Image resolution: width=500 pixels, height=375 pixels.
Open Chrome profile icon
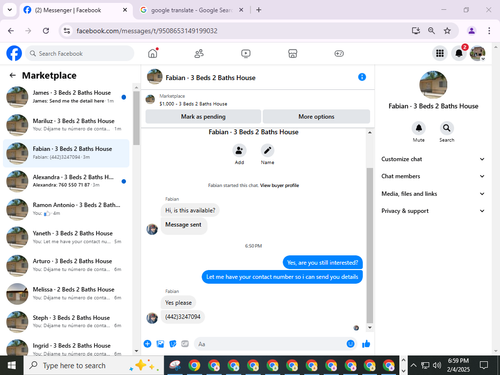(x=471, y=31)
